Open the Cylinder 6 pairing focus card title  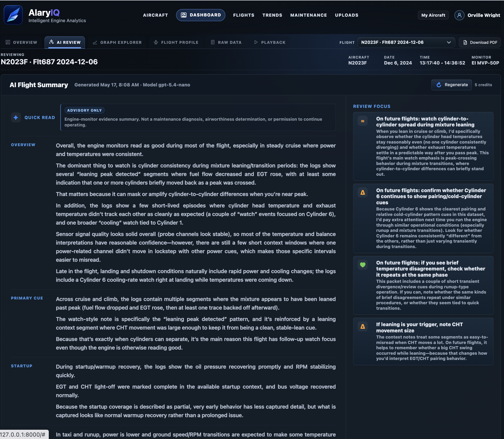coord(431,196)
